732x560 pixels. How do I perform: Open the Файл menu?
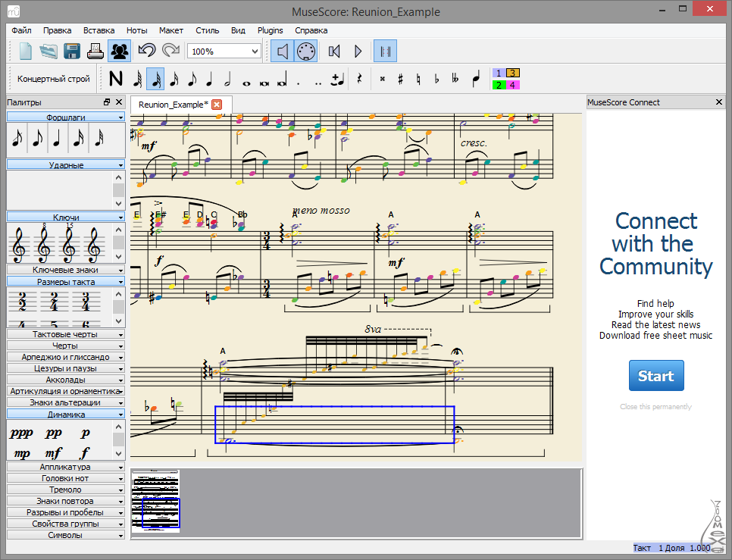click(21, 30)
